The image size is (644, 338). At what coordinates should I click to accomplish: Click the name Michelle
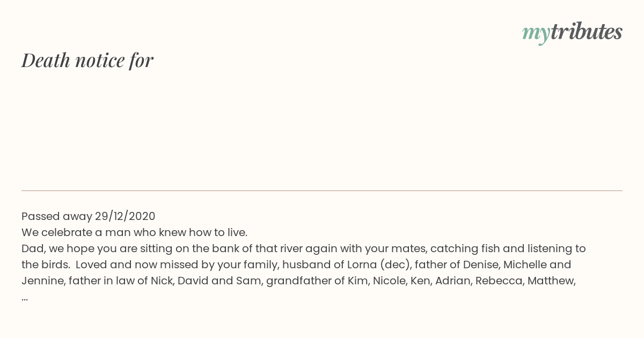524,264
